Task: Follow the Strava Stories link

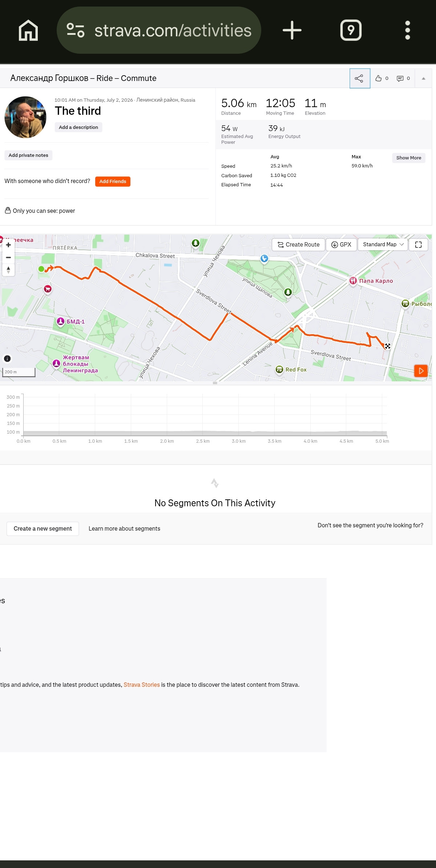Action: tap(142, 685)
